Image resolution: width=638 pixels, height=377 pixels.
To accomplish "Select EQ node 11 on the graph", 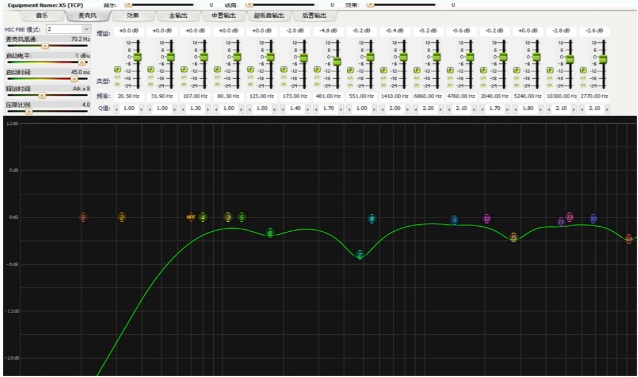I will (x=561, y=222).
